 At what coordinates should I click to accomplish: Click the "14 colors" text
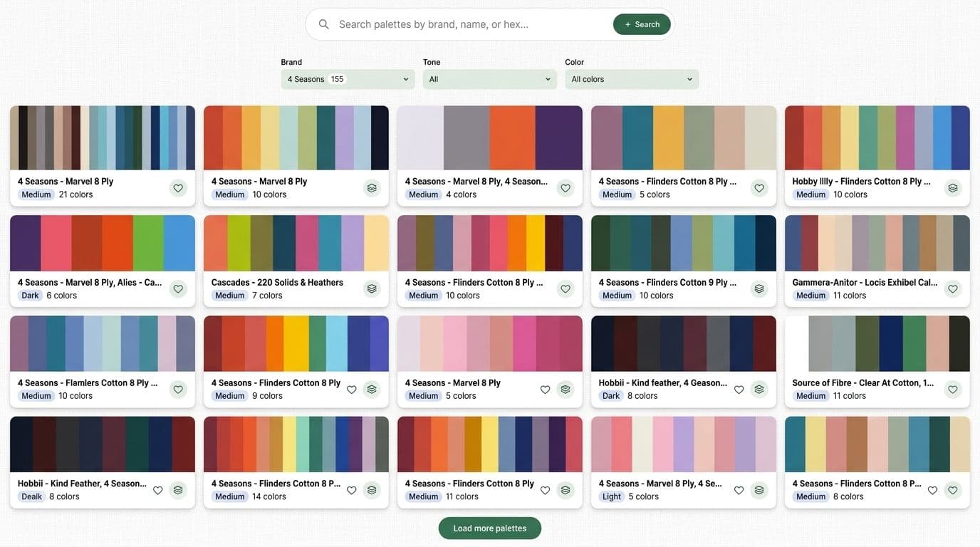pos(269,496)
